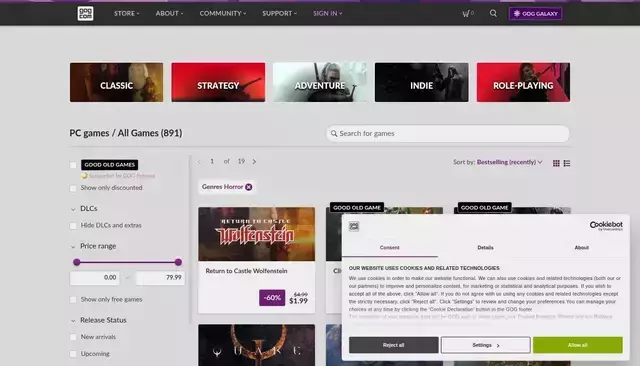The image size is (640, 366).
Task: Enable Show only discounted checkbox
Action: point(73,188)
